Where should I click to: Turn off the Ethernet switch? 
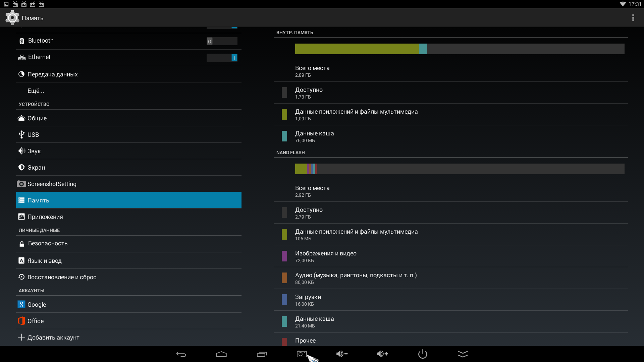pyautogui.click(x=222, y=58)
